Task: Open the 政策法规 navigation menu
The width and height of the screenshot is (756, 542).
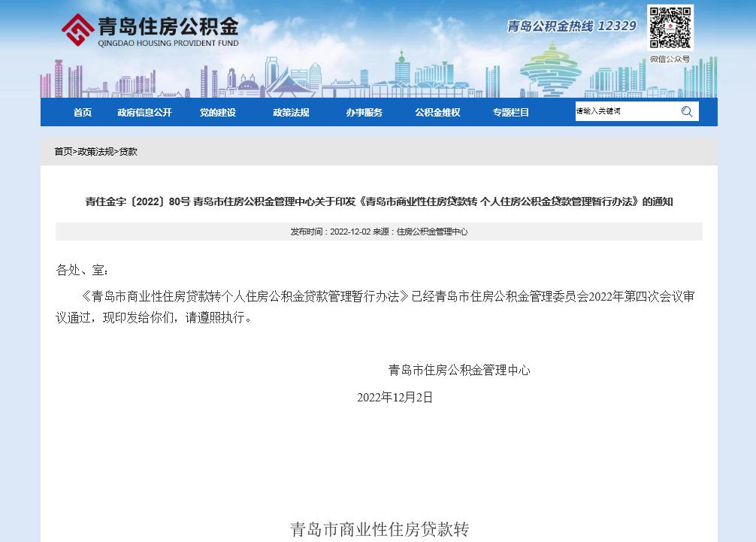Action: coord(290,112)
